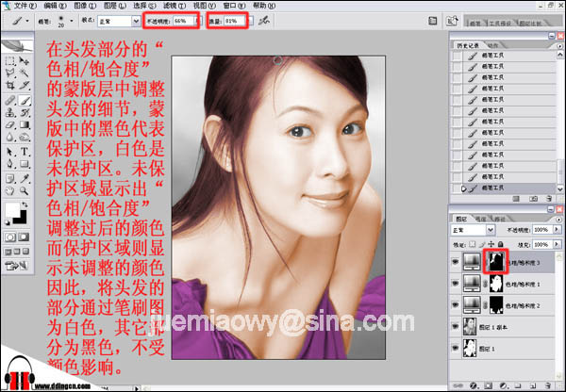Hide the 图层 1 副本 layer

coord(456,327)
